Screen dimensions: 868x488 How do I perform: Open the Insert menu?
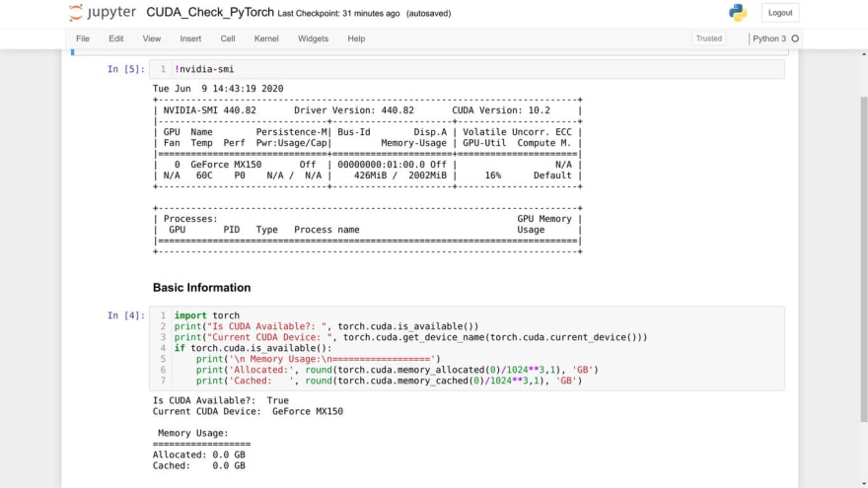[x=190, y=38]
